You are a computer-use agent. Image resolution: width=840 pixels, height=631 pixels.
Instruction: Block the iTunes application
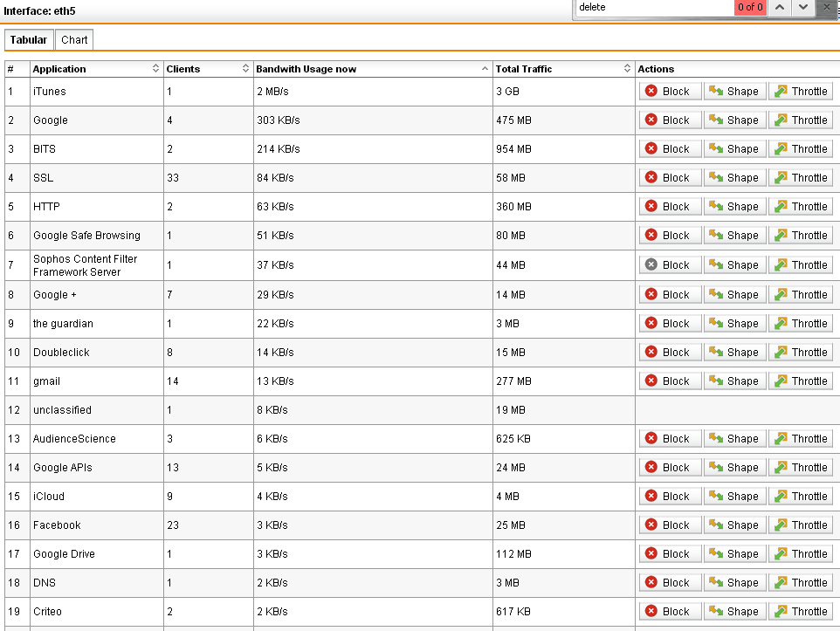click(670, 92)
